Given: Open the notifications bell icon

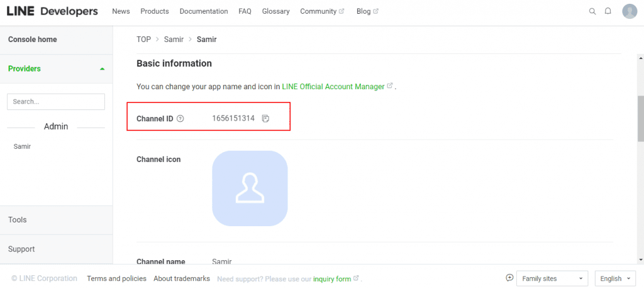Looking at the screenshot, I should click(608, 11).
